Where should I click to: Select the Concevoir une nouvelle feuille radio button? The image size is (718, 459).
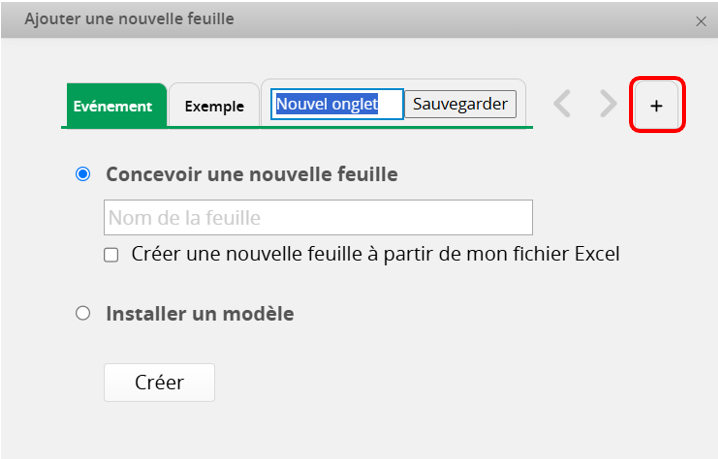pyautogui.click(x=83, y=174)
